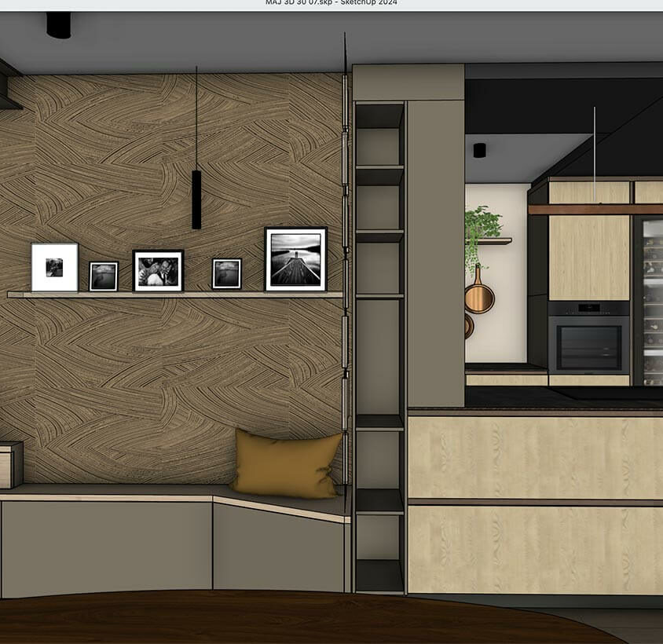The width and height of the screenshot is (663, 644).
Task: Select the picture ledge shelf holding the frames
Action: [x=174, y=295]
